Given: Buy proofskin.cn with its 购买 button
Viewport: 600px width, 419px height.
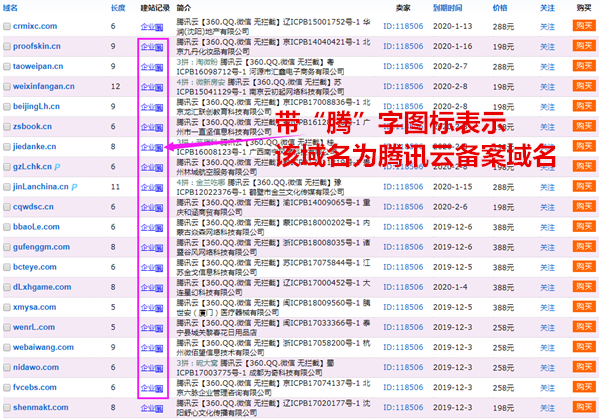Looking at the screenshot, I should (x=584, y=46).
